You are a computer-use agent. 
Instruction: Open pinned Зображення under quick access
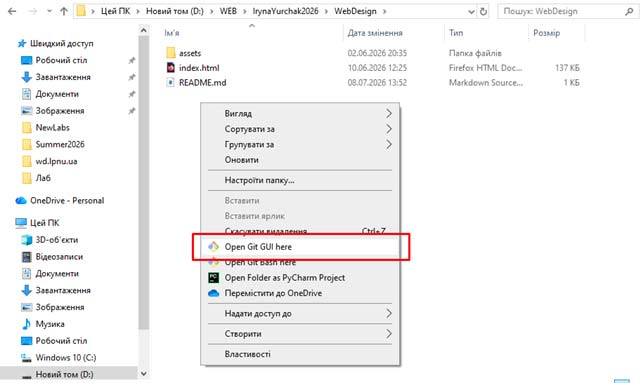pos(60,111)
